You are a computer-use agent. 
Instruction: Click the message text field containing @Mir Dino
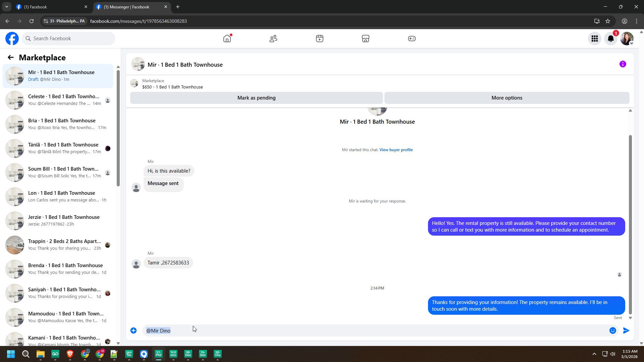pos(374,330)
